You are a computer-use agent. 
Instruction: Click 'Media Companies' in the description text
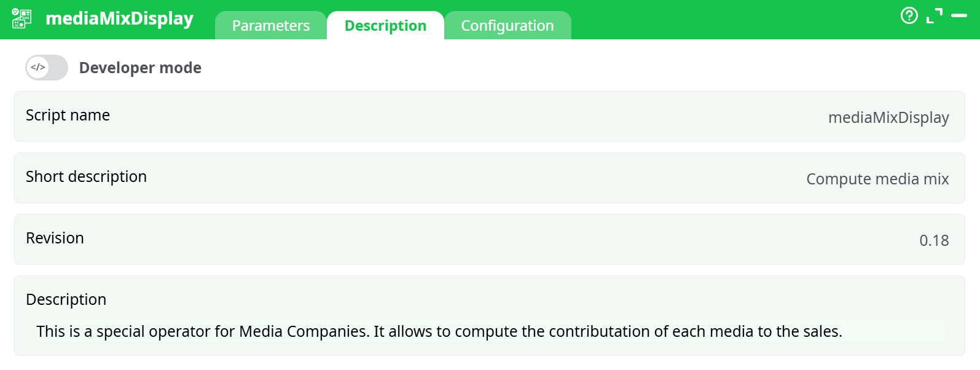tap(304, 331)
